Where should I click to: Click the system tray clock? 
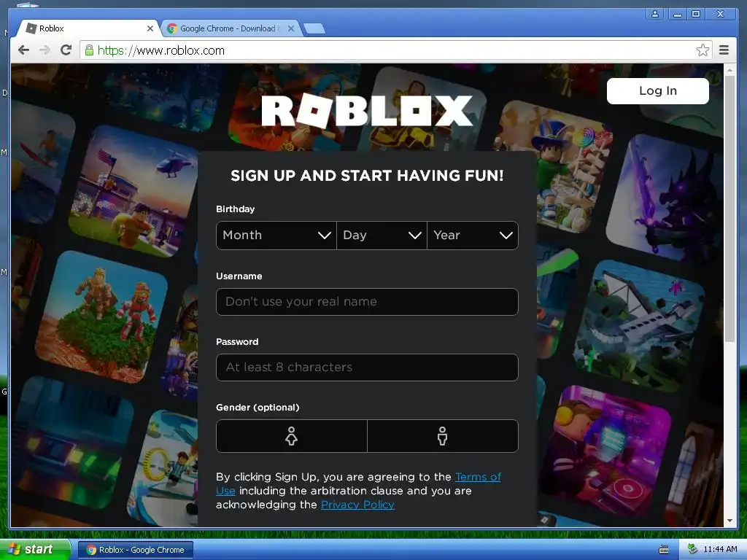pyautogui.click(x=720, y=550)
